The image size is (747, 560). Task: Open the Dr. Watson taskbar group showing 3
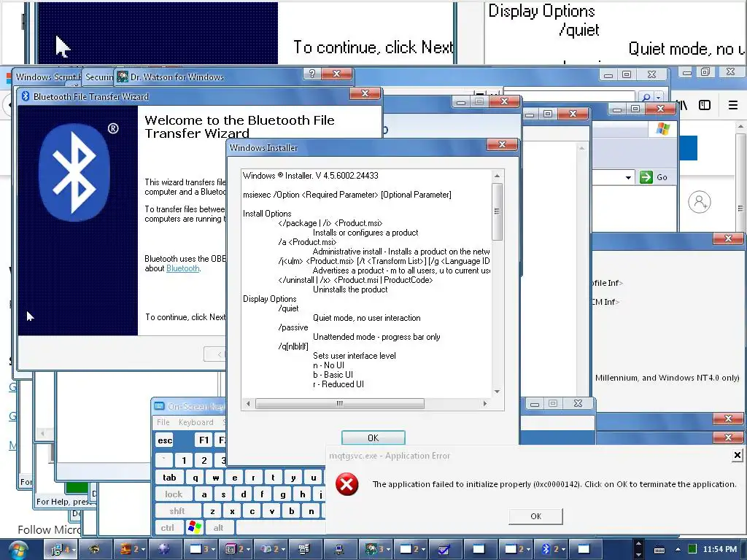[x=376, y=549]
